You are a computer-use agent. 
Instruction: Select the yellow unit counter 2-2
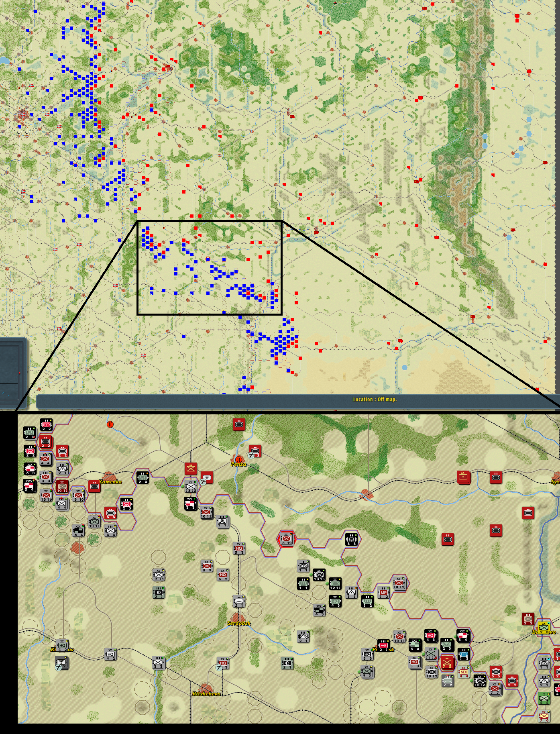click(x=544, y=627)
